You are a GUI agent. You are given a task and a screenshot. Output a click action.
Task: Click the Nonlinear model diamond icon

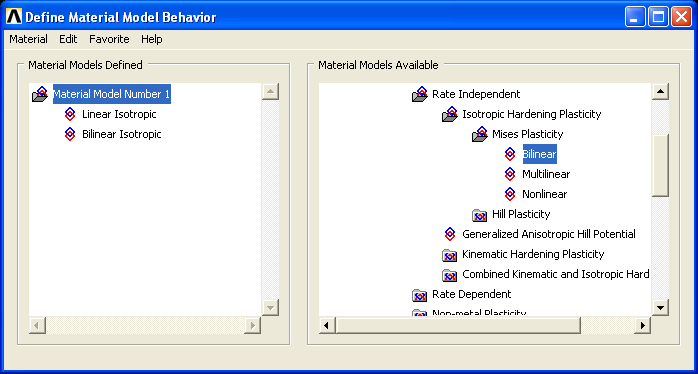(510, 194)
